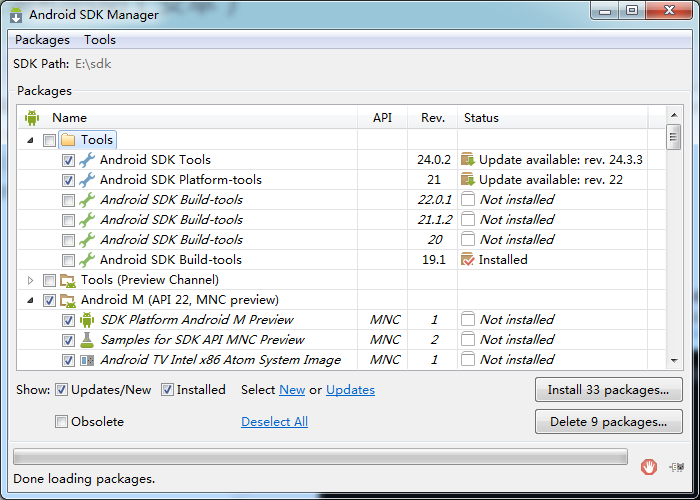Click the system image icon for Android TV Intel x86 Atom
Screen dimensions: 700x500
[87, 360]
